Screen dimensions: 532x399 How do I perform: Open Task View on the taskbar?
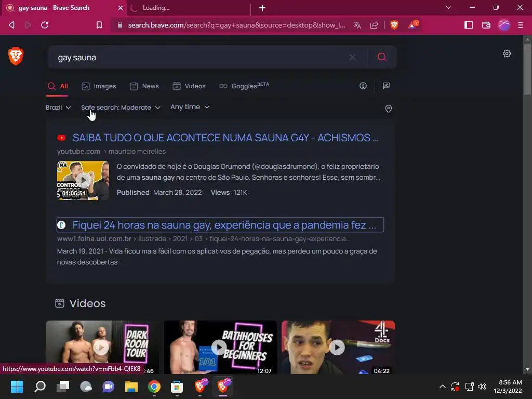(x=62, y=387)
